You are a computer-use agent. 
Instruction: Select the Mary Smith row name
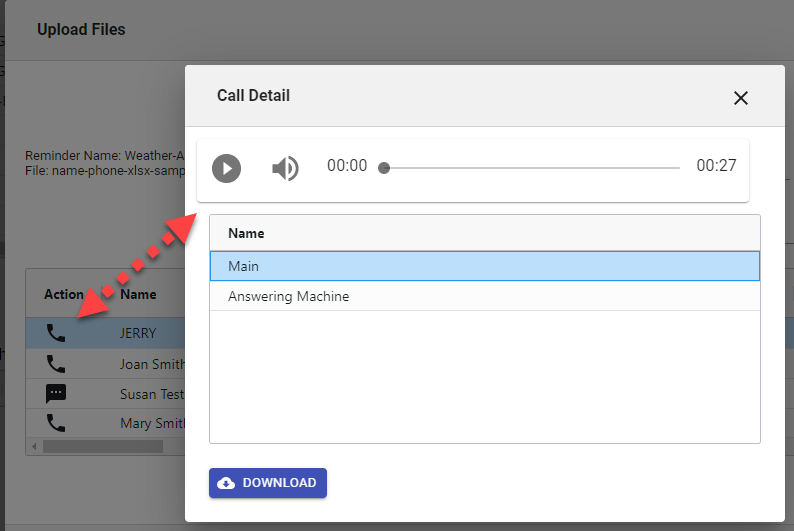point(151,423)
